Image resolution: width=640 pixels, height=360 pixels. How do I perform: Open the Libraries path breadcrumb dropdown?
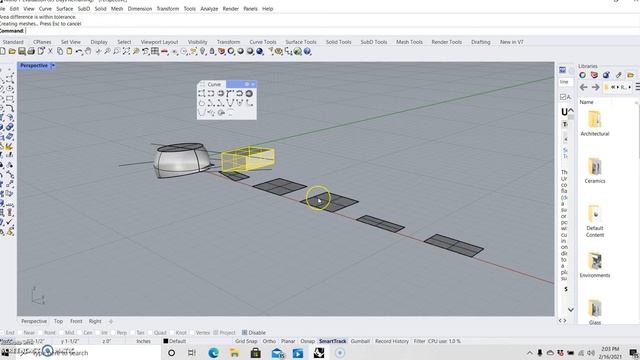point(629,87)
